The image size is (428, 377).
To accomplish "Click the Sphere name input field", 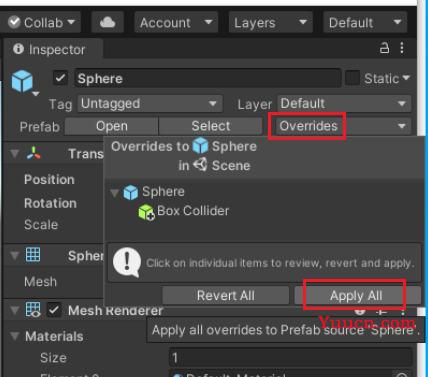I will (x=208, y=78).
